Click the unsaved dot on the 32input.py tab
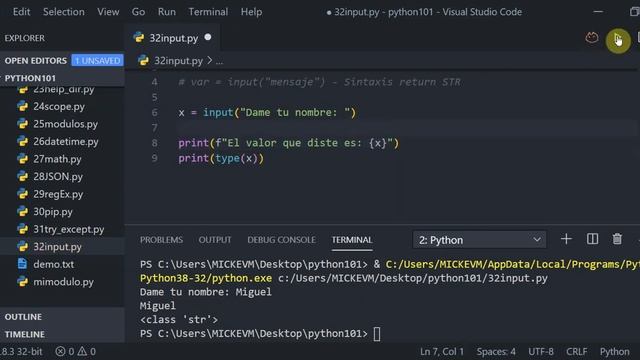This screenshot has height=360, width=640. coord(208,38)
